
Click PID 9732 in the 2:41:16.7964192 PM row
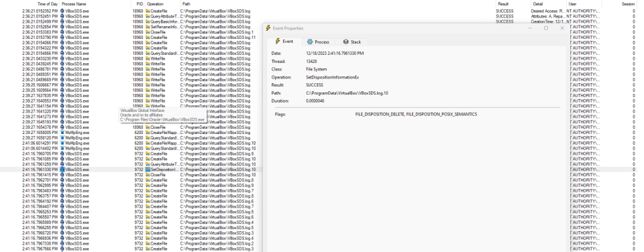point(139,202)
